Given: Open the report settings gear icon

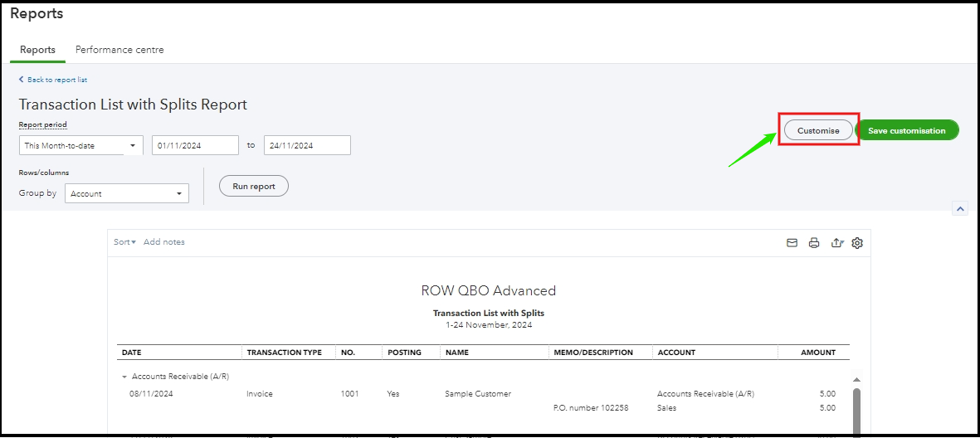Looking at the screenshot, I should [x=858, y=243].
